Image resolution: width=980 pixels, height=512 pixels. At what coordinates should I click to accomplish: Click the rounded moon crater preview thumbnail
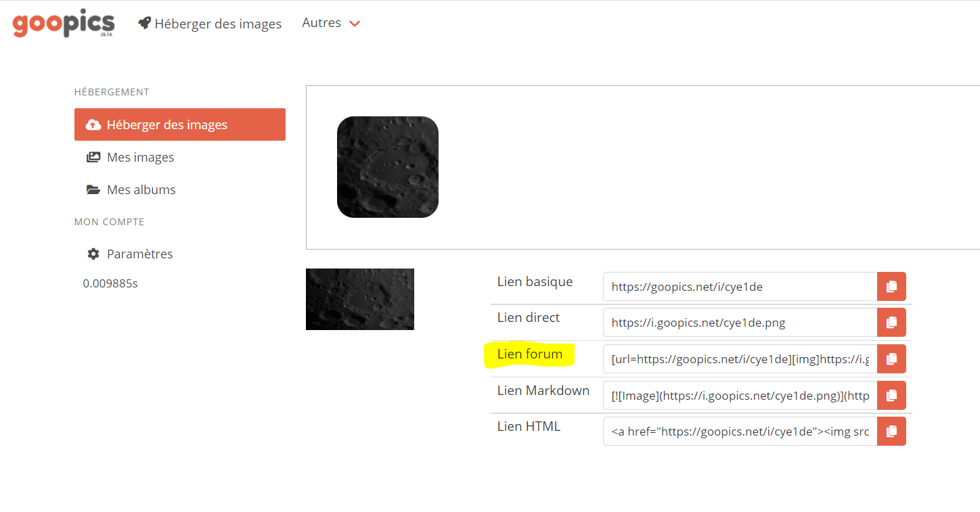point(388,167)
